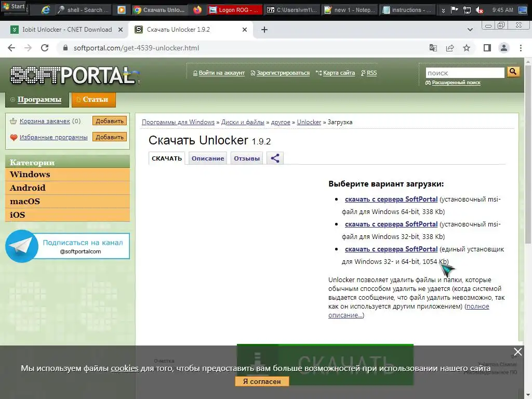Viewport: 532px width, 399px height.
Task: Click Программы для Windows breadcrumb
Action: pyautogui.click(x=178, y=122)
